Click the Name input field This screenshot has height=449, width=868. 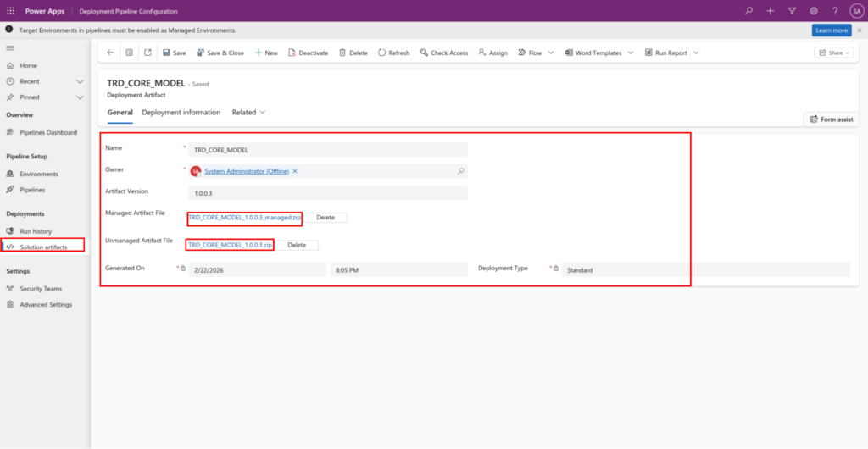pyautogui.click(x=328, y=149)
